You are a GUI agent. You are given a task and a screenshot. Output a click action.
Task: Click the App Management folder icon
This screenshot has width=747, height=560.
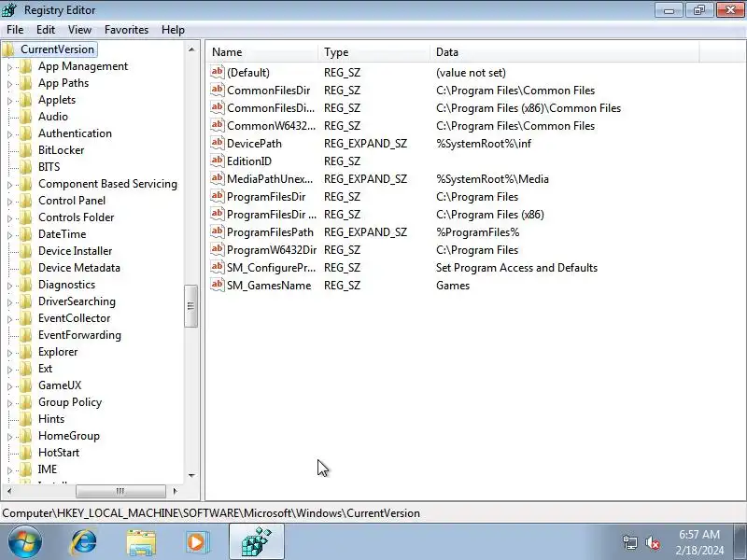tap(26, 66)
